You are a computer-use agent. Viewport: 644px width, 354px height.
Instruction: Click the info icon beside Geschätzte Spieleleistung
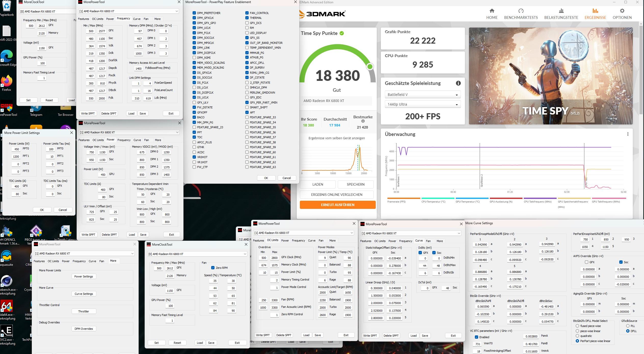458,83
